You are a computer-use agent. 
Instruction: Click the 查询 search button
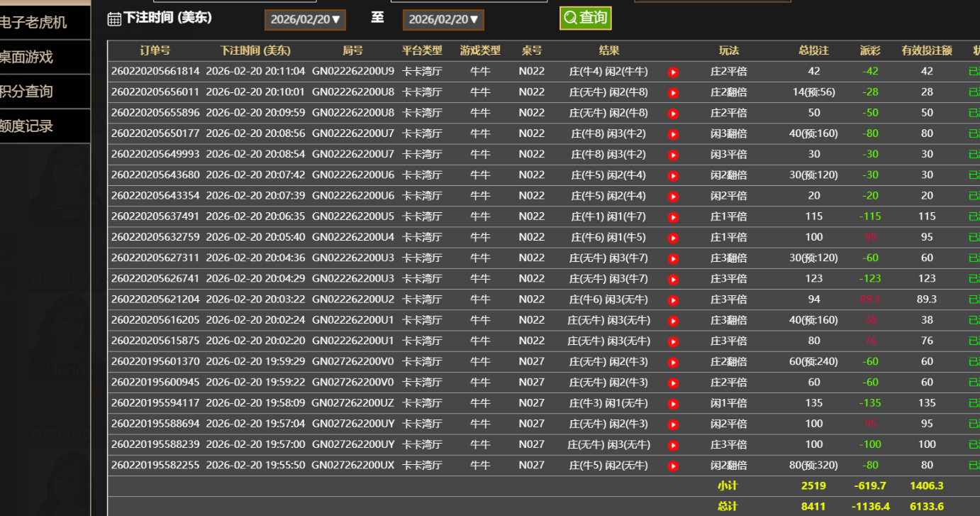(x=585, y=18)
